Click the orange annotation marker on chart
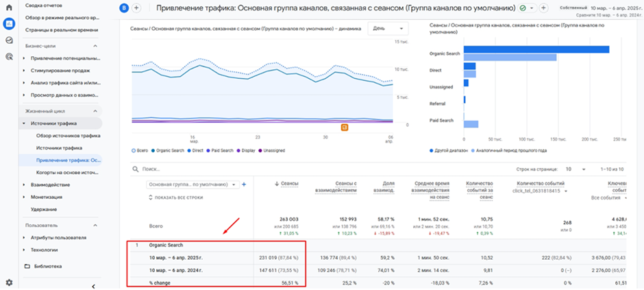 tap(345, 127)
